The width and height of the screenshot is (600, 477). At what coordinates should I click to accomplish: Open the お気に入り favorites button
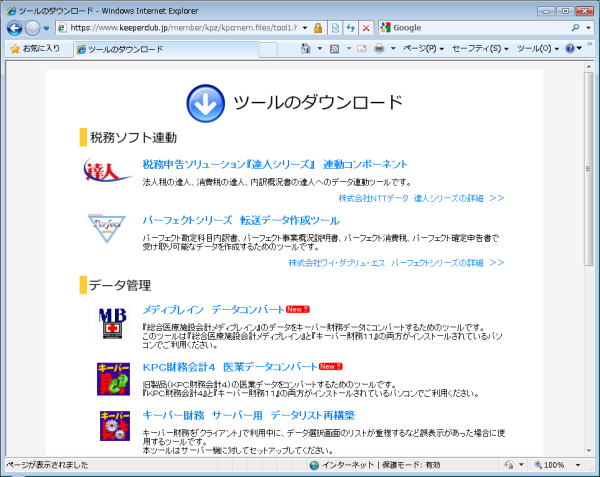[36, 49]
